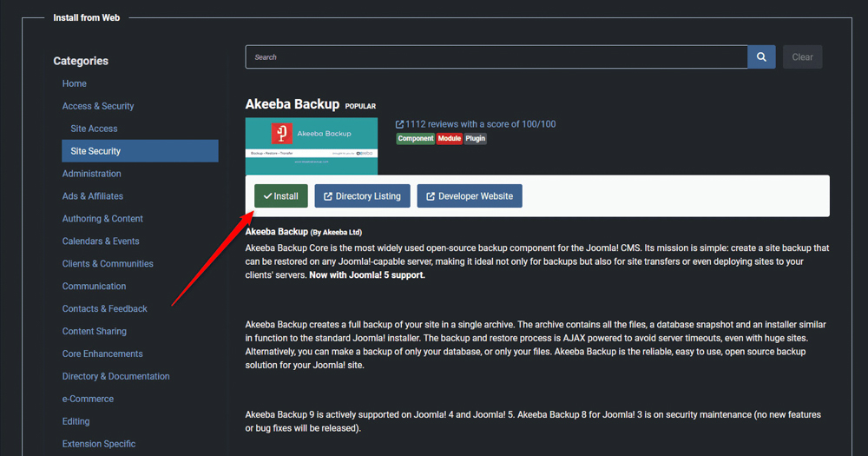Click the Akeeba Backup title heading
The width and height of the screenshot is (868, 456).
click(x=293, y=104)
